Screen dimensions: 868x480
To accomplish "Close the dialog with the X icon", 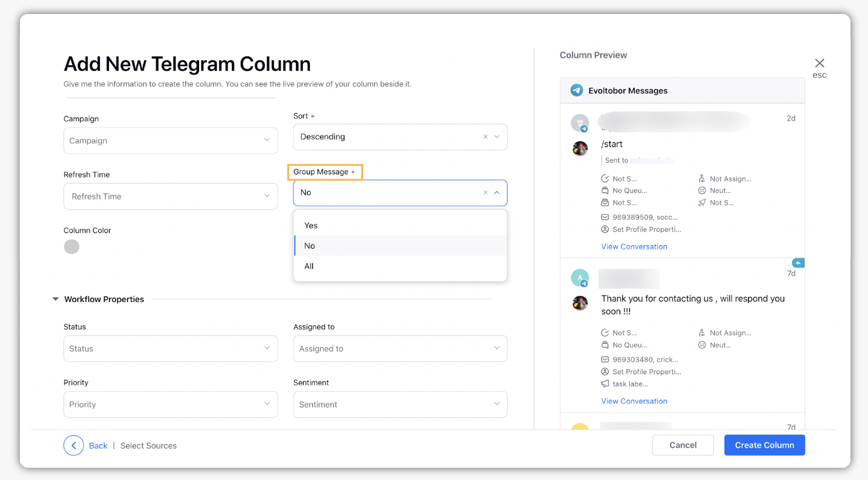I will pyautogui.click(x=819, y=63).
